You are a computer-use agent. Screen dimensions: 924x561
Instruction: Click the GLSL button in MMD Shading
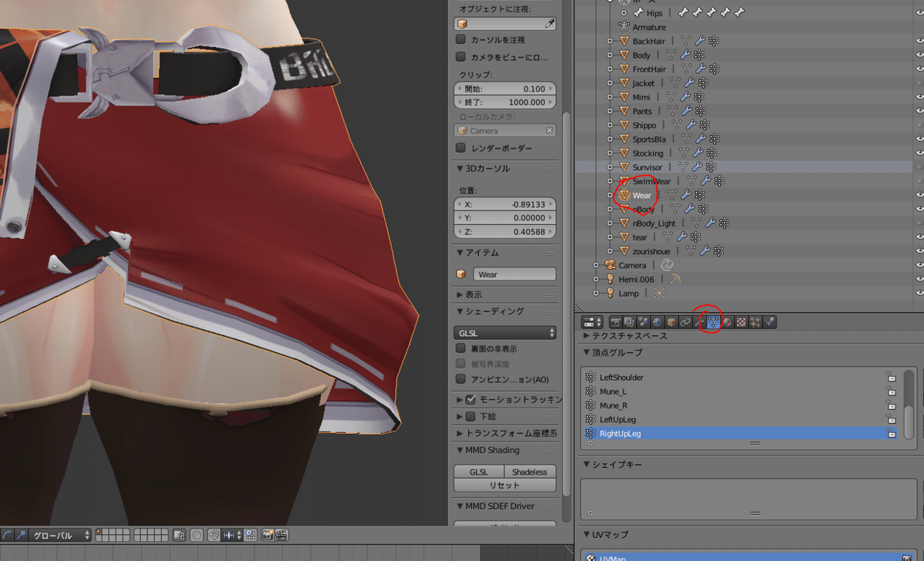click(479, 472)
